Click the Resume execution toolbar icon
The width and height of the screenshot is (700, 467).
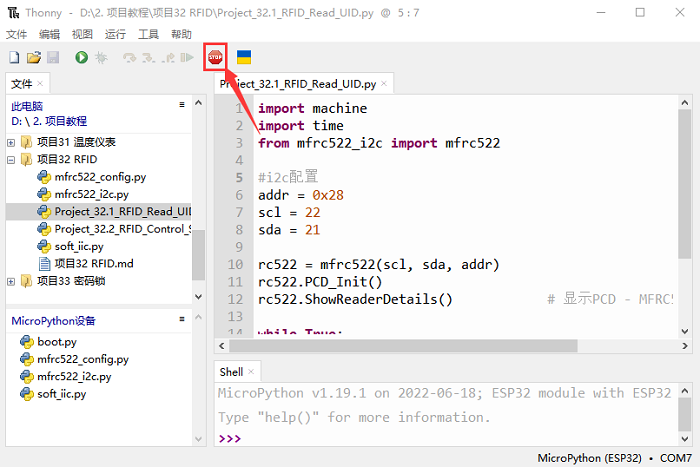[x=186, y=58]
